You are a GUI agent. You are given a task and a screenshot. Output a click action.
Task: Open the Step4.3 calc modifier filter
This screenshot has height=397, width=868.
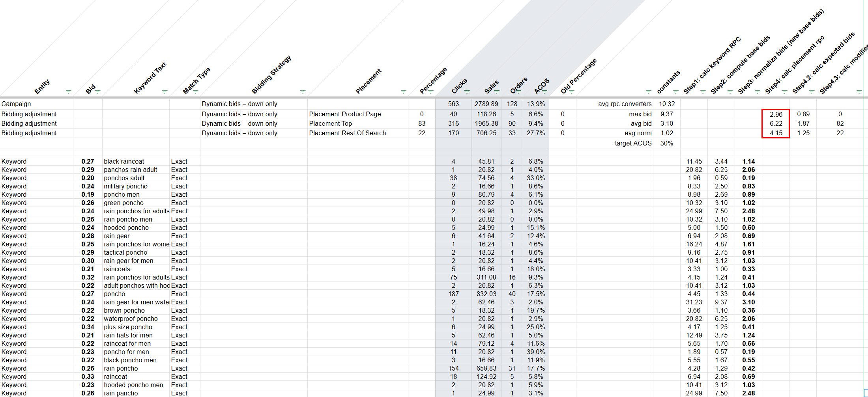(x=859, y=92)
